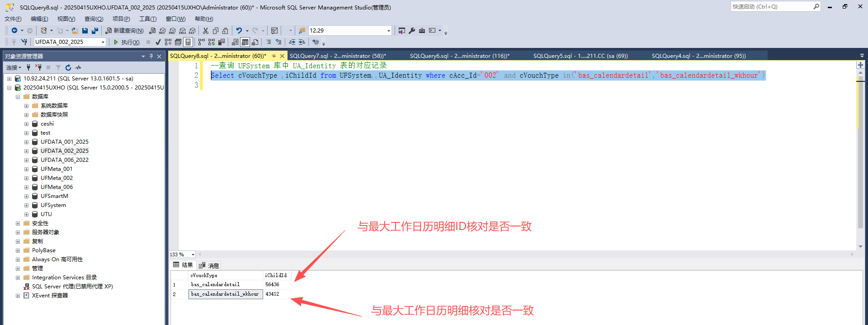Screen dimensions: 868x325
Task: Open the UFDATA_002_2025 database dropdown
Action: pyautogui.click(x=103, y=42)
